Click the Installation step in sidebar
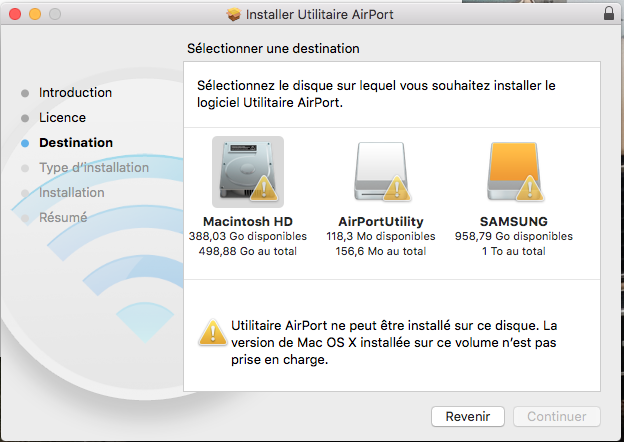 (x=72, y=193)
